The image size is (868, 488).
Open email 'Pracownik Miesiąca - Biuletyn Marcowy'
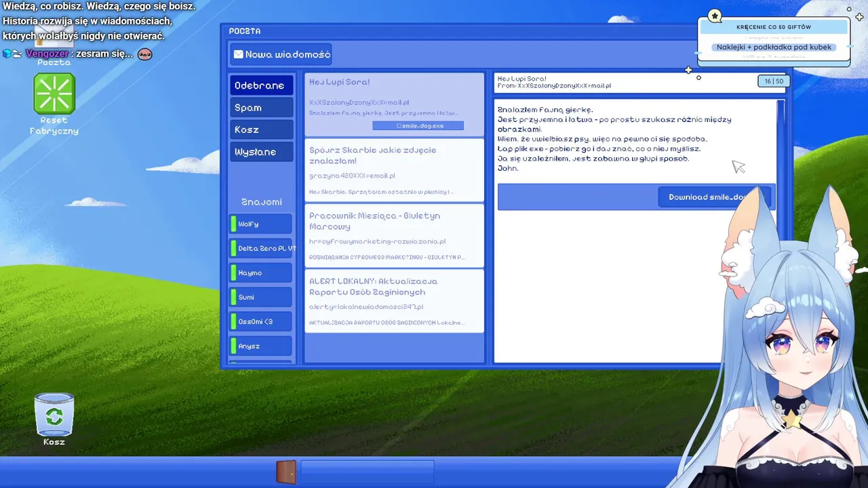tap(395, 235)
